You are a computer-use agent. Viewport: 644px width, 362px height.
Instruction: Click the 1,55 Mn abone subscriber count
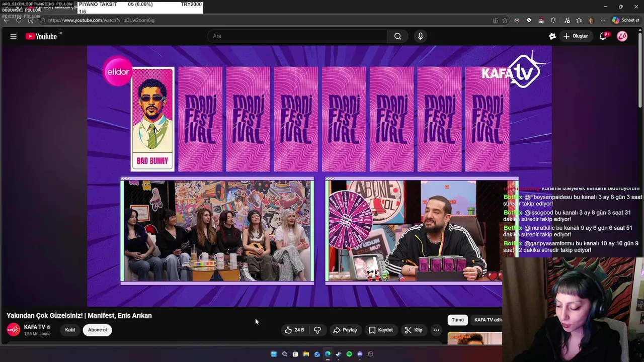click(x=37, y=334)
